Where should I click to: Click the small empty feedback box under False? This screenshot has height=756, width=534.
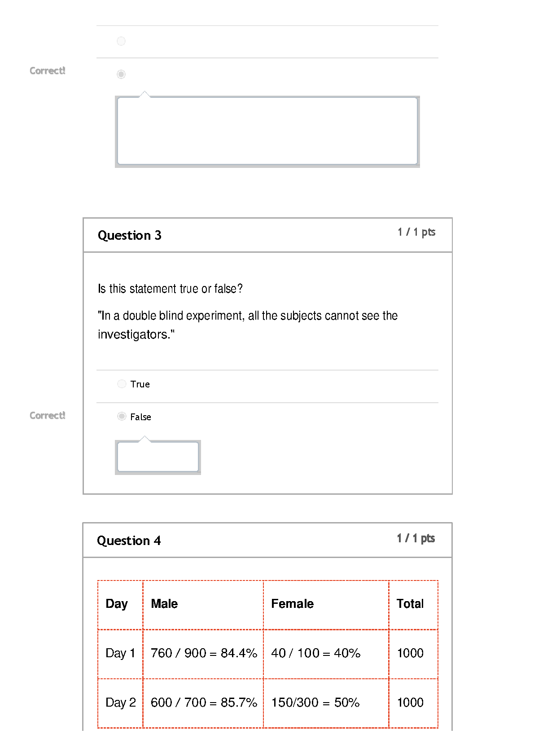coord(158,457)
